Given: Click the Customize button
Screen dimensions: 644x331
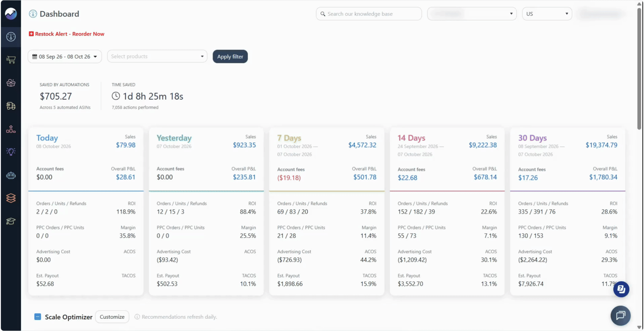Looking at the screenshot, I should coord(112,317).
